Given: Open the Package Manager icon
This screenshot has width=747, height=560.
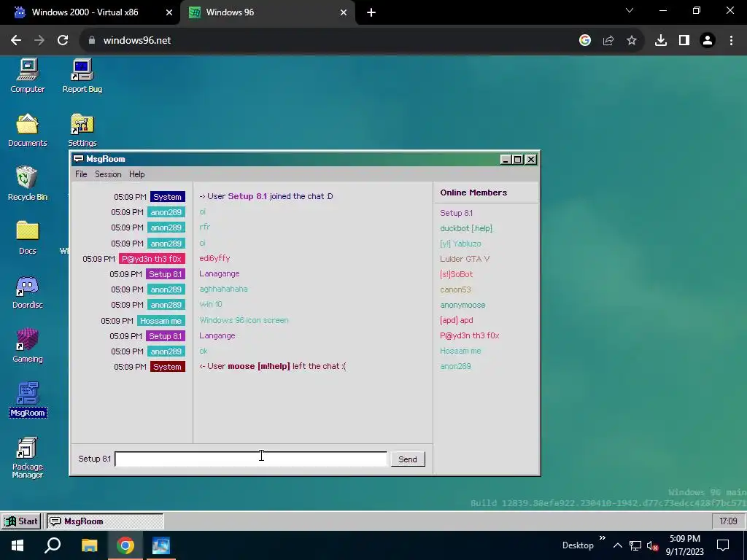Looking at the screenshot, I should 27,457.
